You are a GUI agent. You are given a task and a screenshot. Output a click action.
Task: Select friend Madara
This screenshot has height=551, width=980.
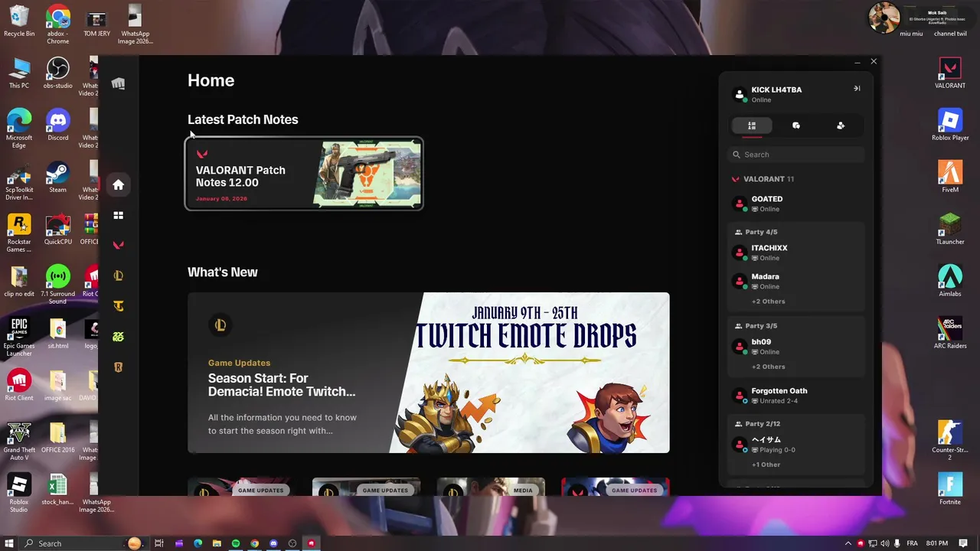[796, 281]
